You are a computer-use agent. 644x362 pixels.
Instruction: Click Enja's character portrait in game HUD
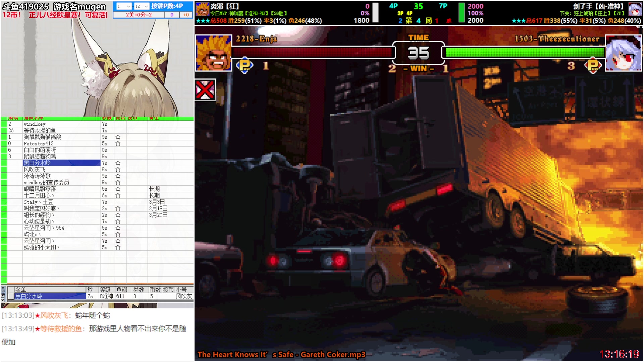pos(214,53)
